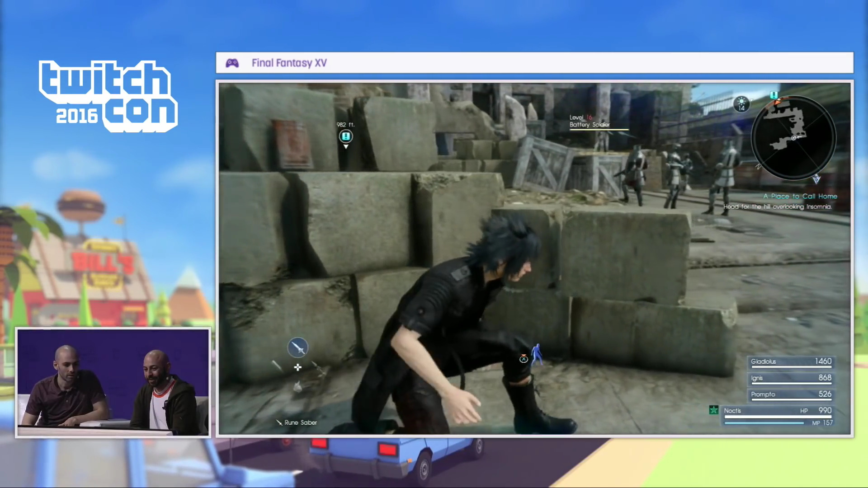Click the Battery Soldier enemy health bar
868x488 pixels.
599,130
